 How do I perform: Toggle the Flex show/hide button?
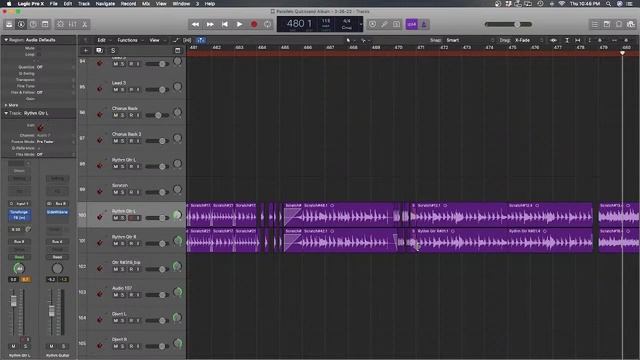point(187,40)
